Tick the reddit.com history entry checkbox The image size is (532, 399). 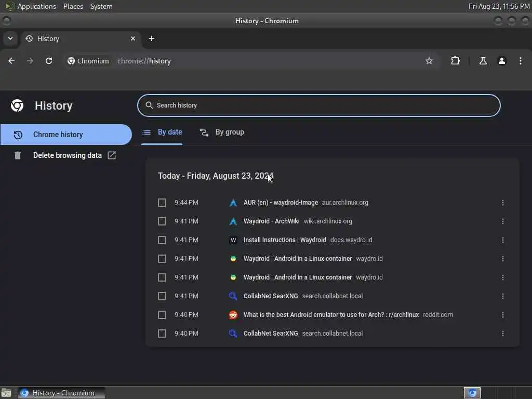pyautogui.click(x=162, y=315)
